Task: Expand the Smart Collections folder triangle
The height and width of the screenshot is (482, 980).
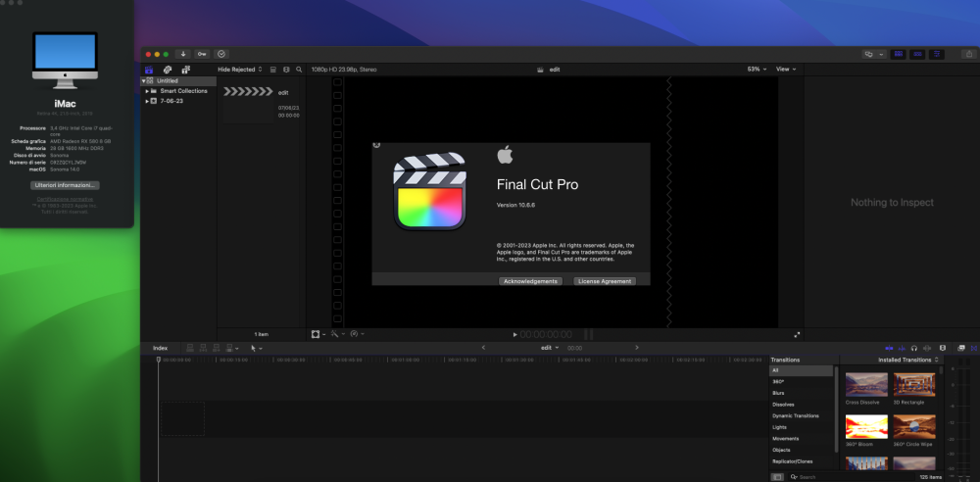Action: click(x=148, y=91)
